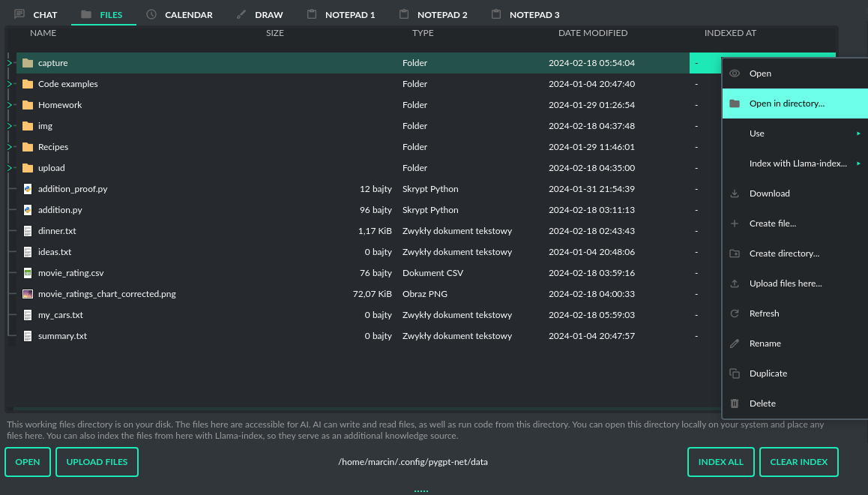This screenshot has height=495, width=868.
Task: Click the Duplicate copy icon
Action: click(x=735, y=373)
